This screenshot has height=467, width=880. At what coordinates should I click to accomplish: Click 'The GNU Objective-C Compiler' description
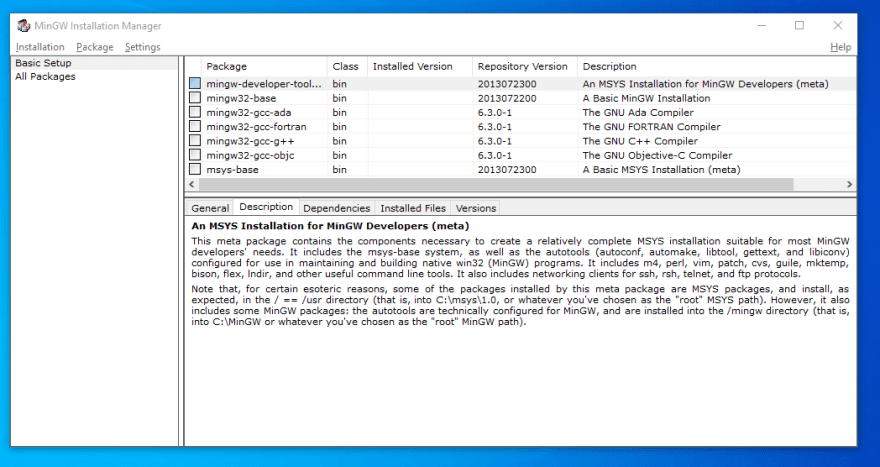point(657,155)
